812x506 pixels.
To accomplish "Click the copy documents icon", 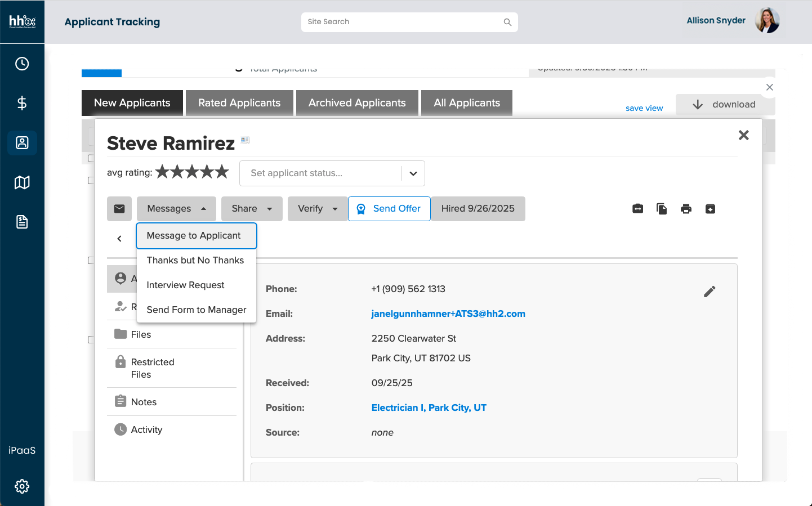I will click(662, 209).
